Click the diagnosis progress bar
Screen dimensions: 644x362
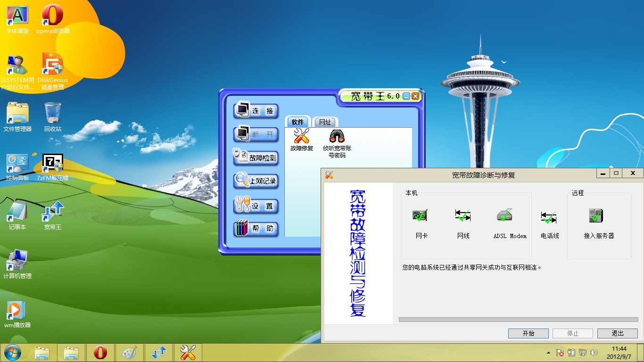(x=519, y=320)
